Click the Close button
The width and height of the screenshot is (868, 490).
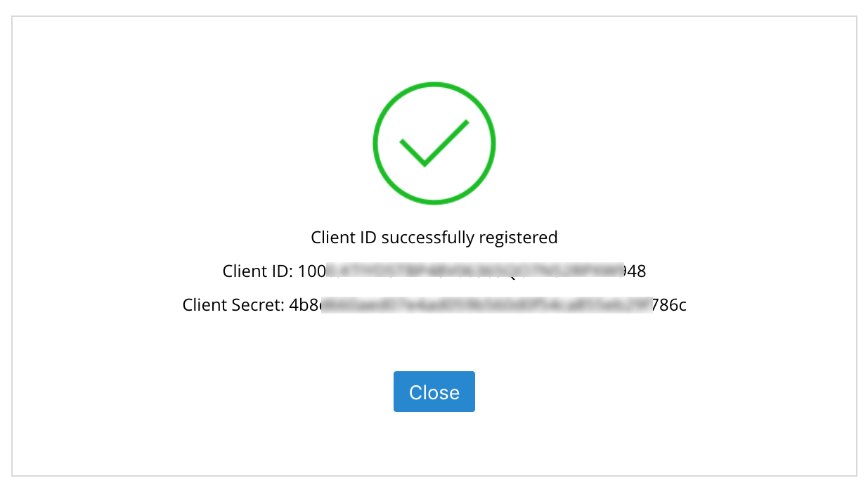[434, 392]
